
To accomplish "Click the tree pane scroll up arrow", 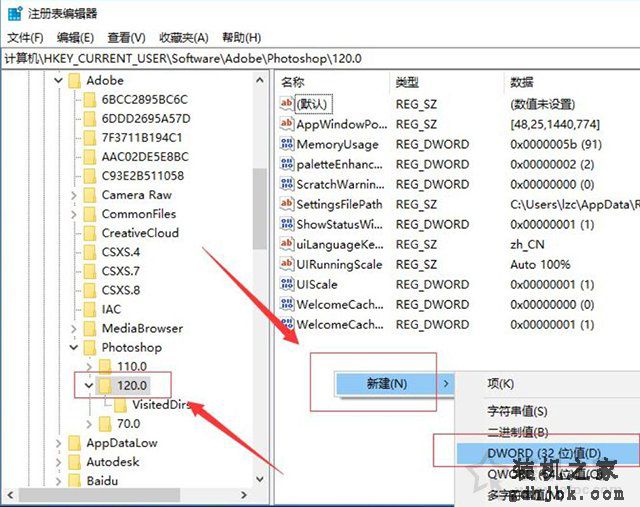I will click(x=260, y=80).
